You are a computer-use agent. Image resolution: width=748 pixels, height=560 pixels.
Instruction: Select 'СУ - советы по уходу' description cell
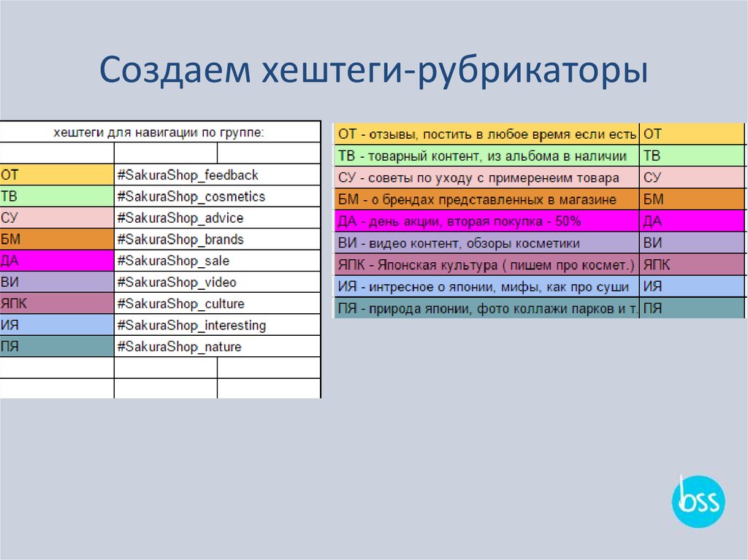point(486,178)
